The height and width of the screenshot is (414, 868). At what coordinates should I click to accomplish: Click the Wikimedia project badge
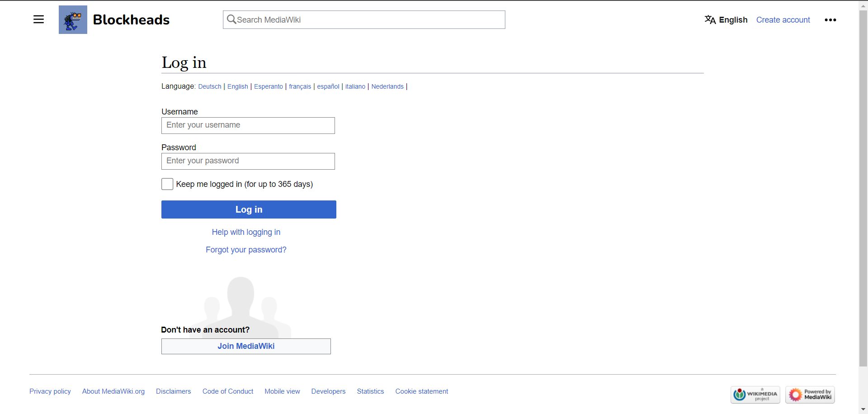point(755,395)
